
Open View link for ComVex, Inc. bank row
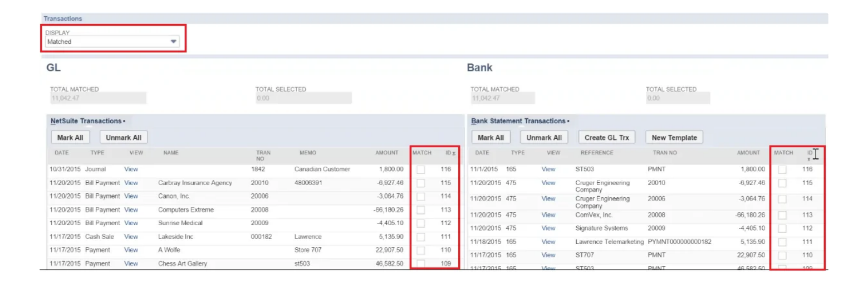[x=548, y=215]
